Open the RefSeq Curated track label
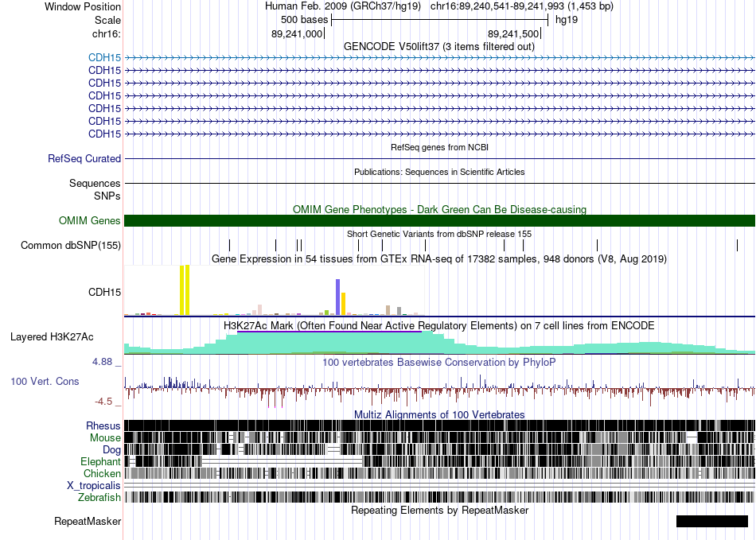Screen dimensions: 756x540 pyautogui.click(x=84, y=159)
